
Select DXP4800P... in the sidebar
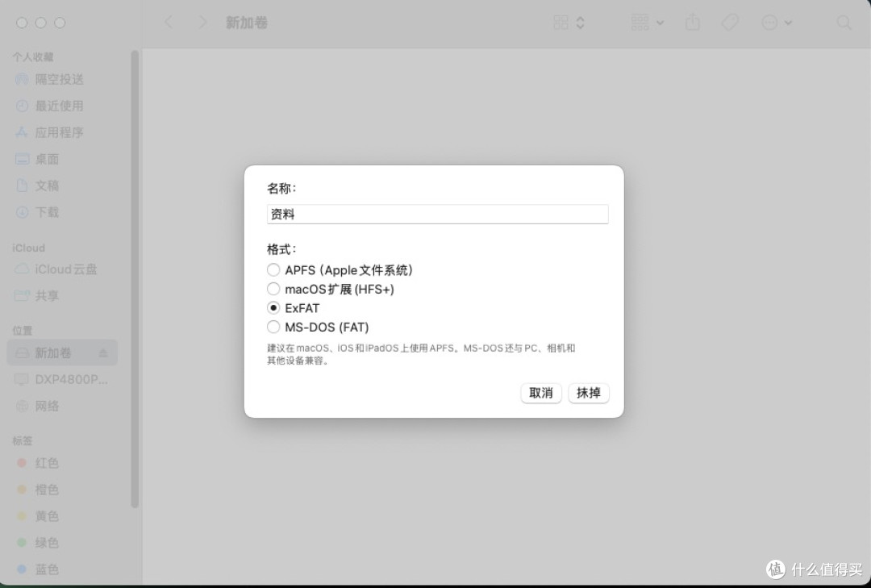[x=62, y=380]
